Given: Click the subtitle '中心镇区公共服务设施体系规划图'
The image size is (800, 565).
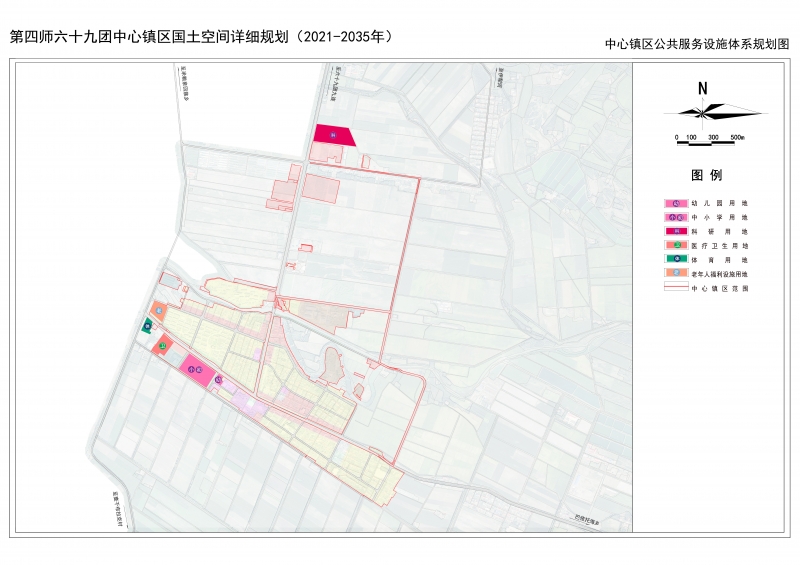Looking at the screenshot, I should pos(697,44).
